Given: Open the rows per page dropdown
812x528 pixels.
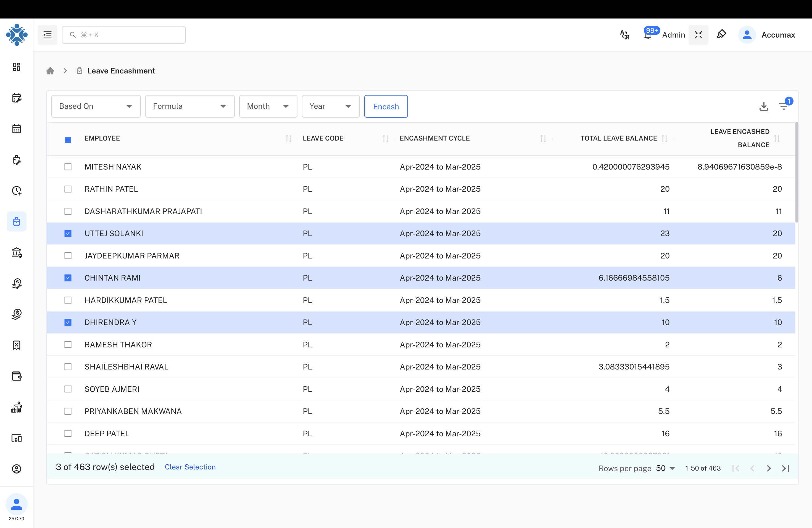Looking at the screenshot, I should click(x=665, y=468).
